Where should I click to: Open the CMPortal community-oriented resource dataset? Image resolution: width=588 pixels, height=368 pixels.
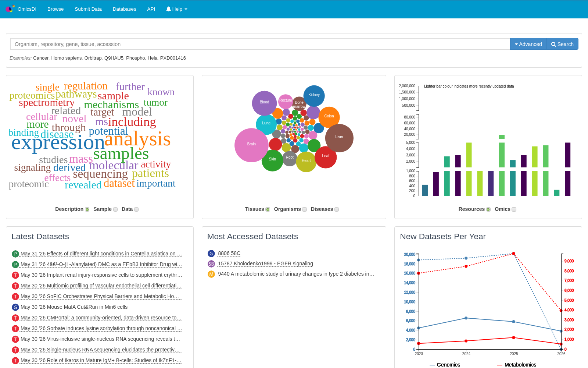101,318
